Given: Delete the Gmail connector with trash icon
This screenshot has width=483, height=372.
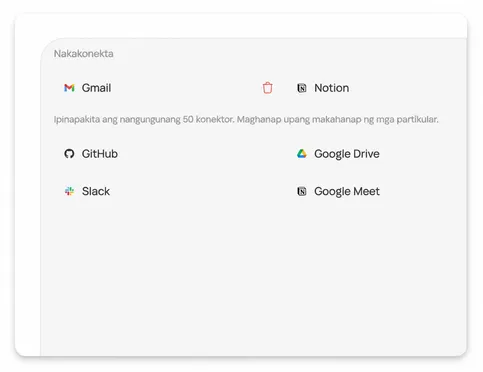Looking at the screenshot, I should [x=267, y=88].
